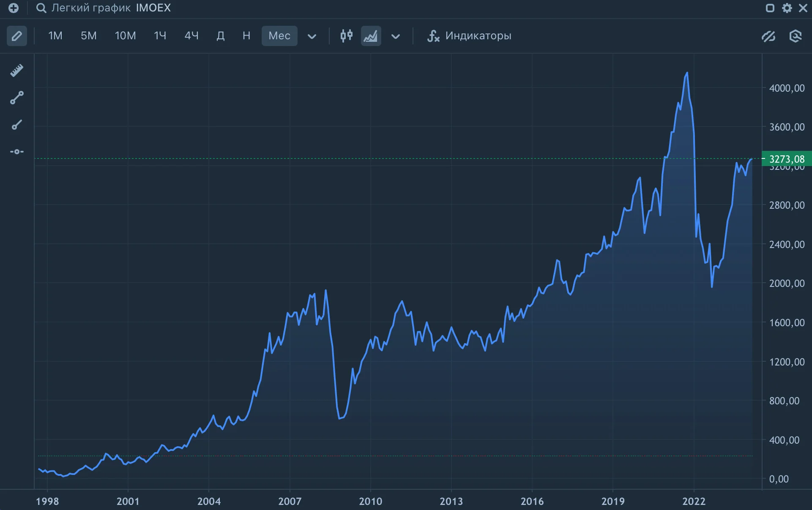Image resolution: width=812 pixels, height=510 pixels.
Task: Select the ruler measurement tool
Action: tap(17, 70)
